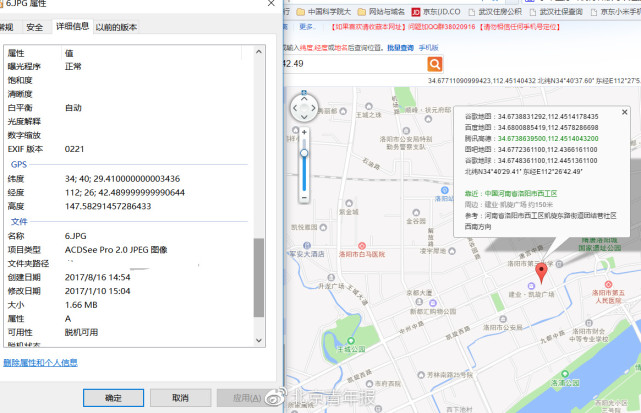The width and height of the screenshot is (641, 413).
Task: Click the 升龙广场 map marker
Action: (331, 278)
